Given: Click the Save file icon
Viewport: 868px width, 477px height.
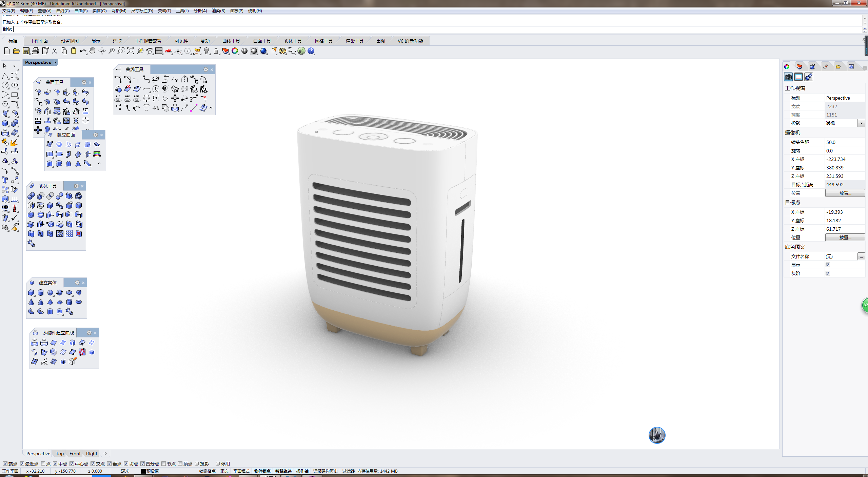Looking at the screenshot, I should (26, 51).
